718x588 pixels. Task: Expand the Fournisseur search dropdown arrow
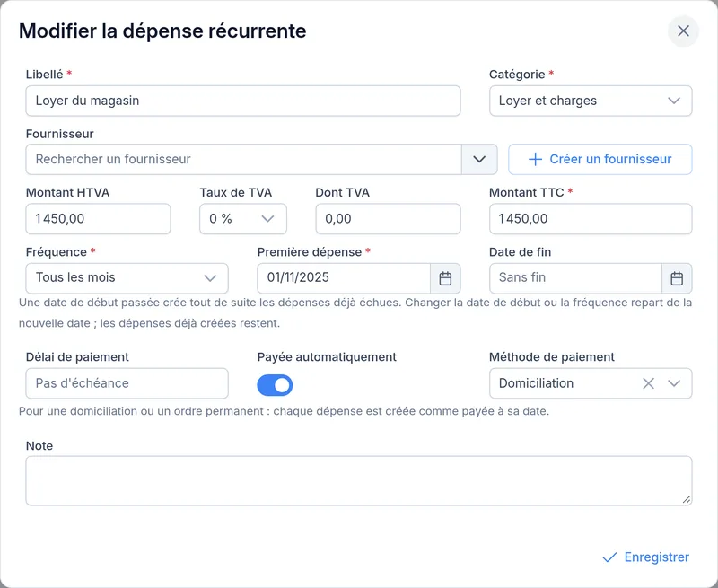(479, 160)
